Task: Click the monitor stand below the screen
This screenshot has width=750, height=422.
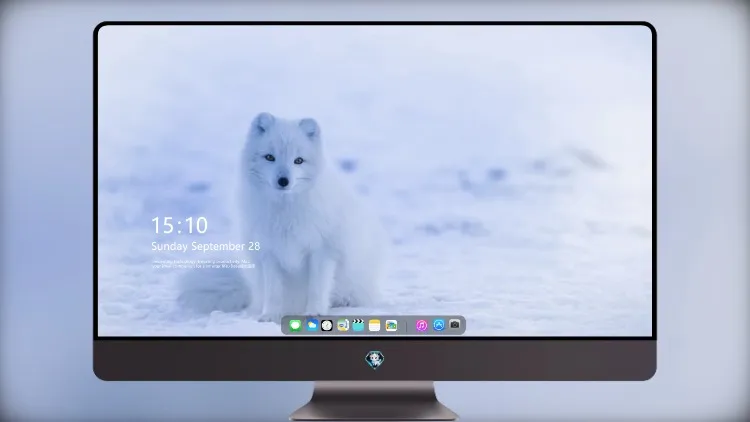Action: [x=375, y=401]
